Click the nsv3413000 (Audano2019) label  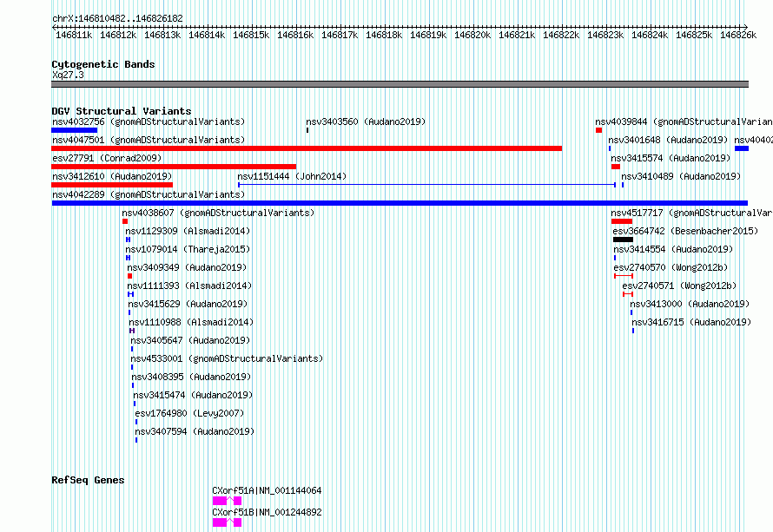click(690, 304)
